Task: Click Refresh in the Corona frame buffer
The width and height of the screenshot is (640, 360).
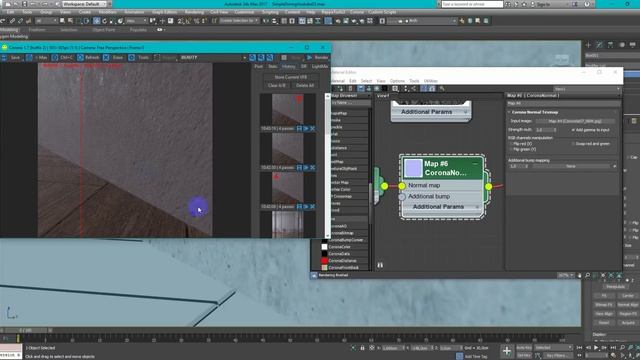Action: pos(88,58)
